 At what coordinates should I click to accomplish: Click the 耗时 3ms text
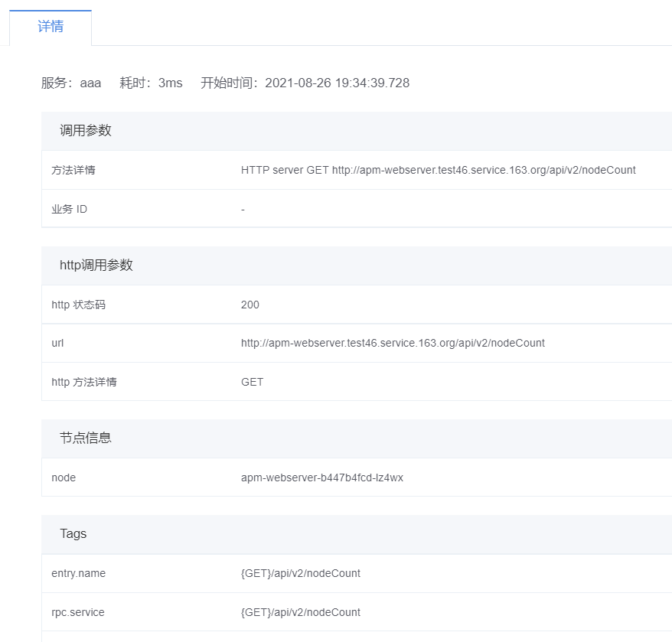pos(151,83)
